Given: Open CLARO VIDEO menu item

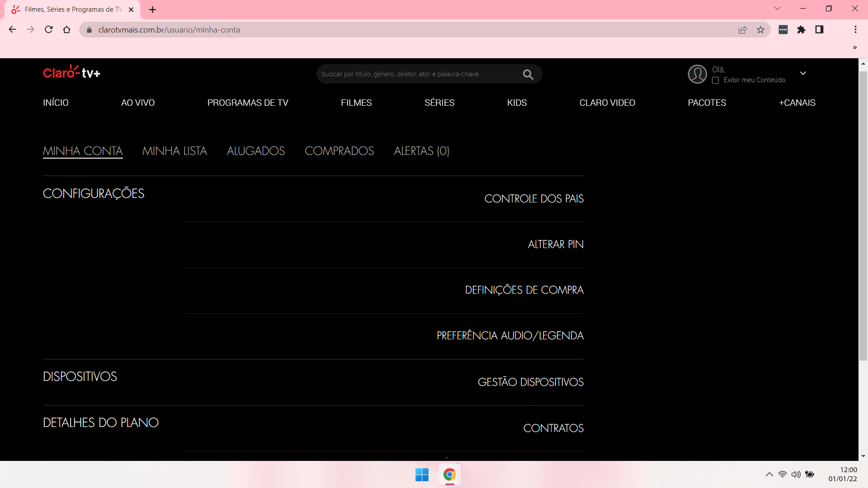Looking at the screenshot, I should (607, 103).
